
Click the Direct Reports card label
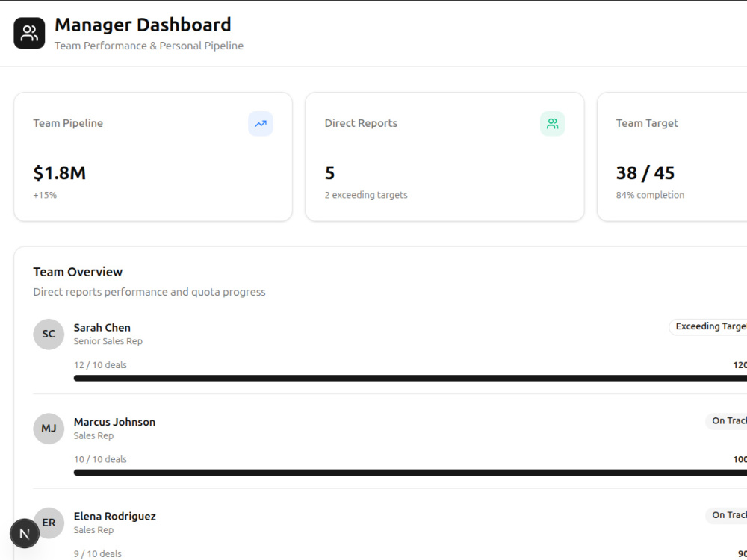pyautogui.click(x=361, y=123)
